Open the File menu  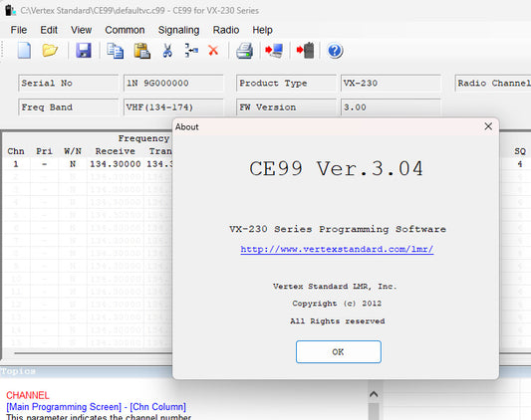click(x=19, y=30)
